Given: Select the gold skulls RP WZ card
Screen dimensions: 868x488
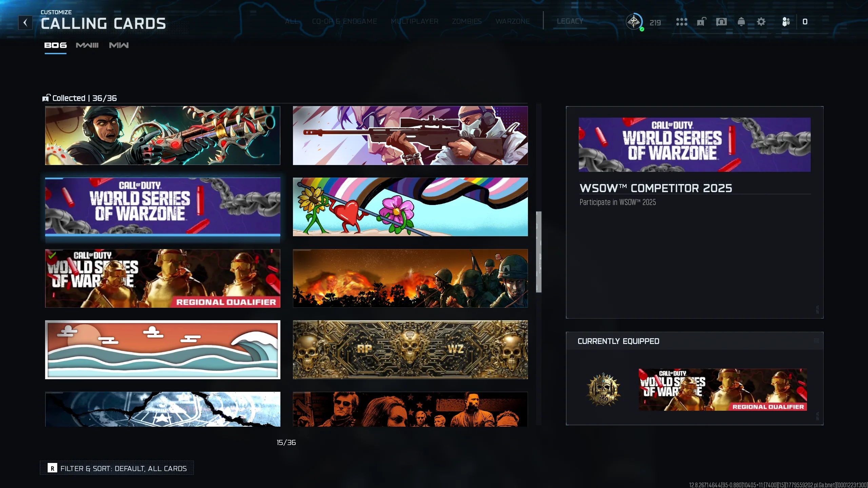Looking at the screenshot, I should (410, 350).
